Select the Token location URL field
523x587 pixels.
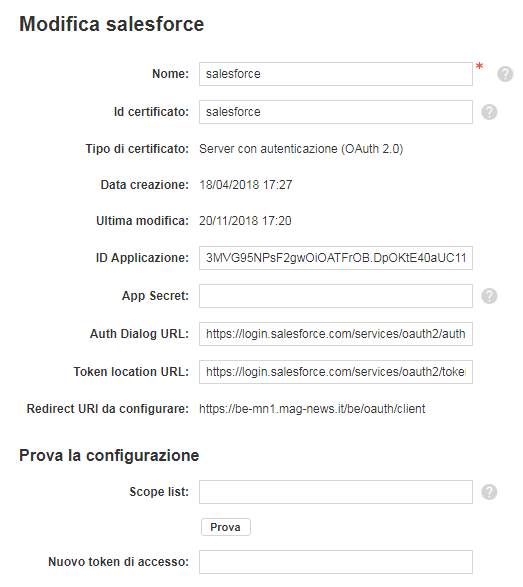coord(336,372)
